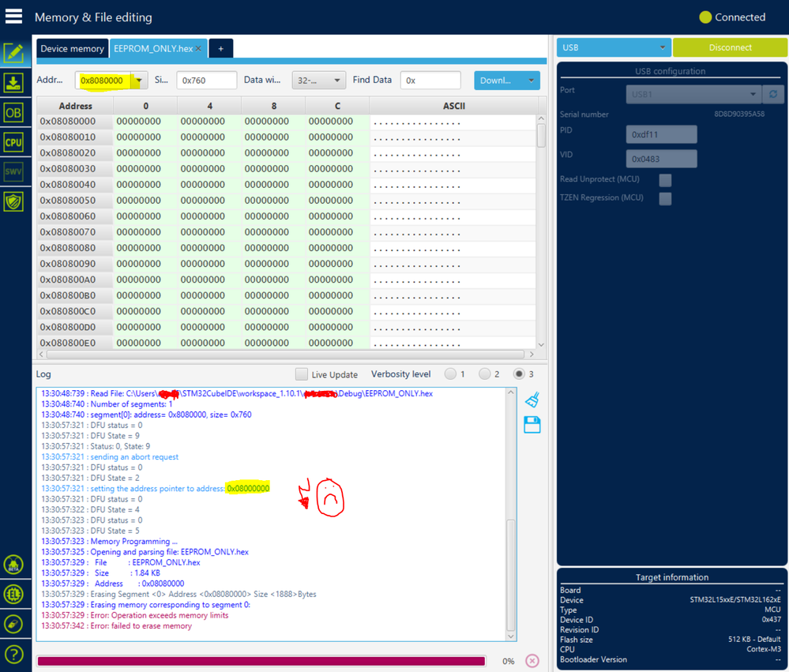Open the beta bug icon in sidebar
This screenshot has height=672, width=789.
click(13, 565)
